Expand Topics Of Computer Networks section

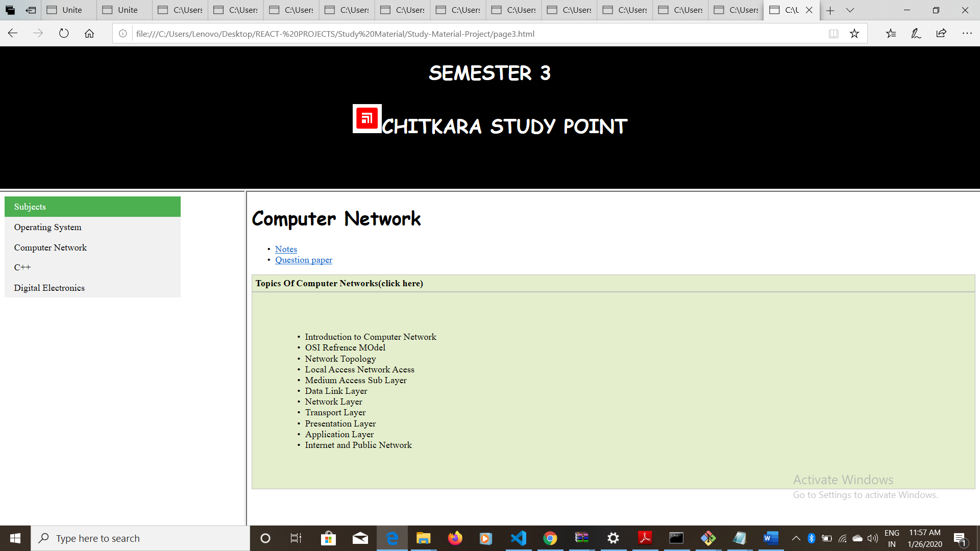[x=613, y=283]
